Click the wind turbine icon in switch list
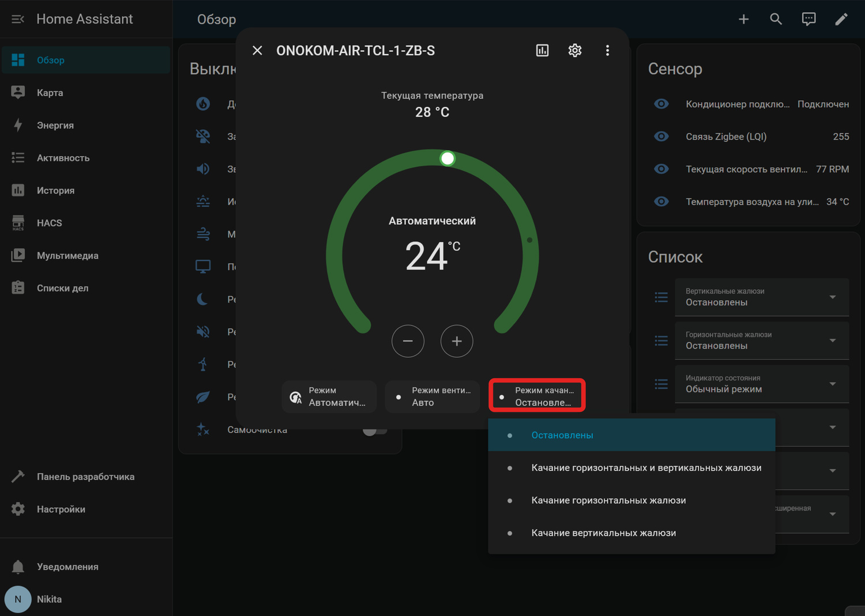This screenshot has width=865, height=616. coord(203,364)
